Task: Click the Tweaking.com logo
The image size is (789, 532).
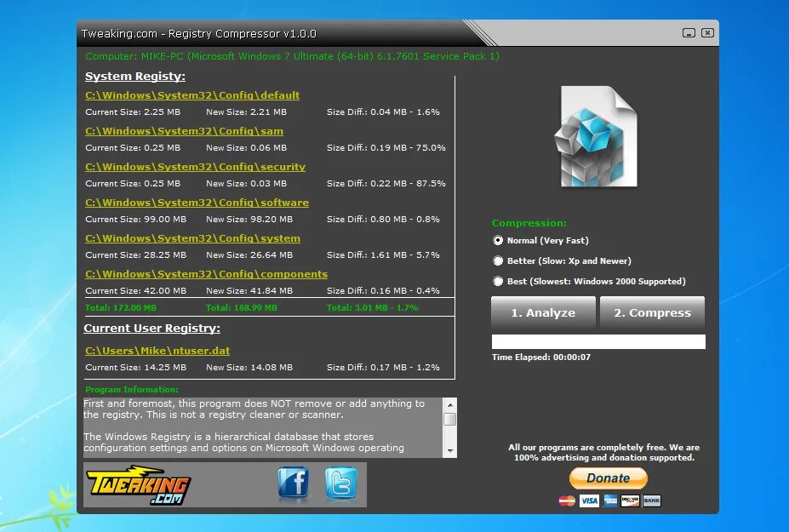Action: 139,484
